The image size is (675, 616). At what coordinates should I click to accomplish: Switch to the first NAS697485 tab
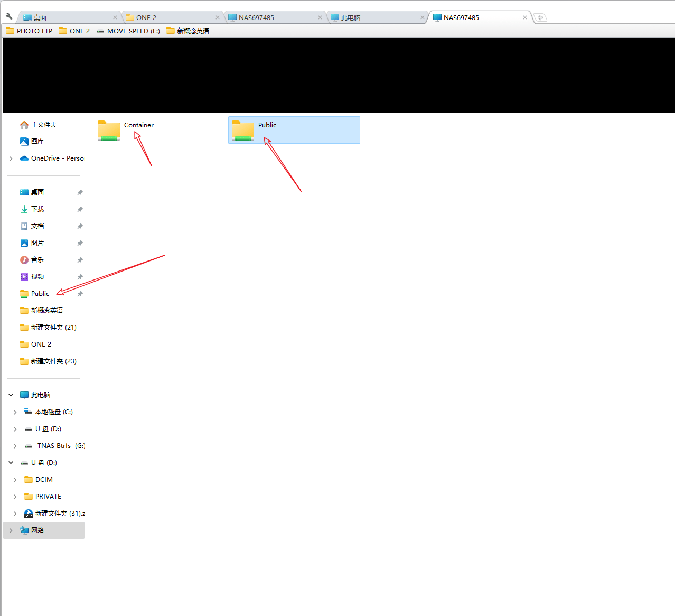click(275, 17)
